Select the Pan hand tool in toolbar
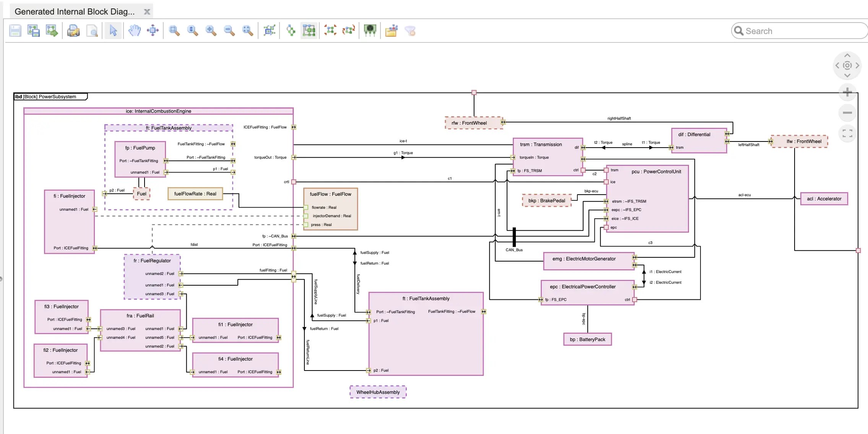 click(x=134, y=31)
